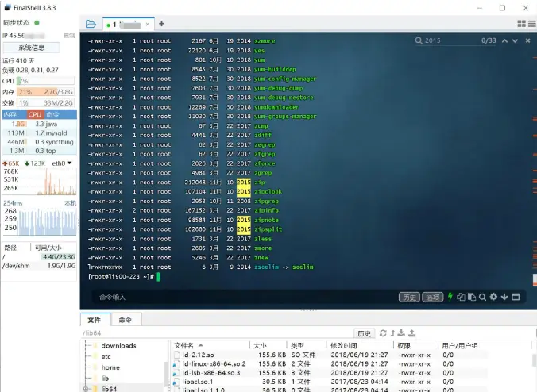The height and width of the screenshot is (392, 537).
Task: Select etc folder in tree
Action: tap(106, 356)
